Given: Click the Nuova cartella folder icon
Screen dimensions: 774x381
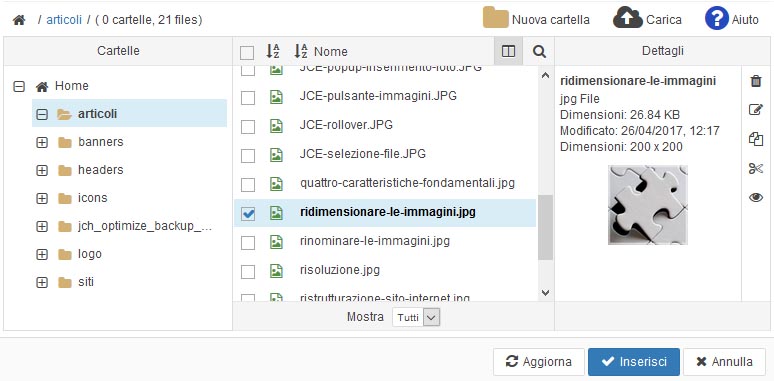Looking at the screenshot, I should coord(496,18).
